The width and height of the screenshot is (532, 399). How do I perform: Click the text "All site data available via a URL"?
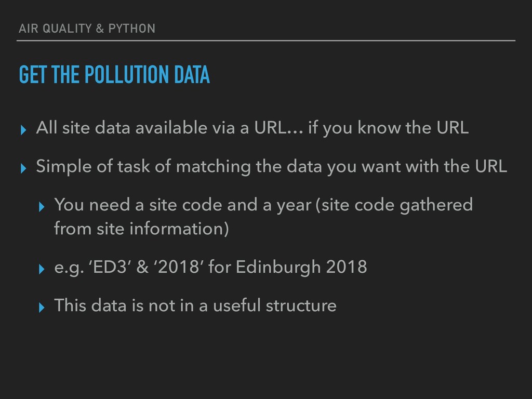(x=161, y=128)
